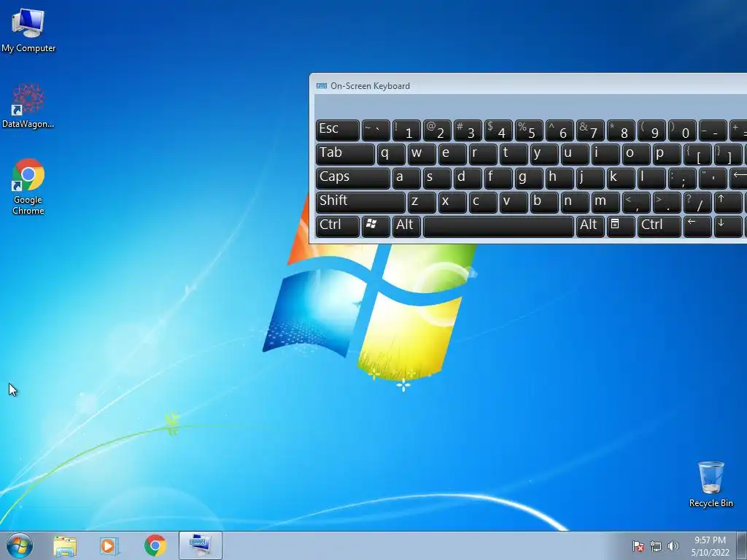Click the On-Screen Keyboard taskbar button
This screenshot has height=560, width=747.
tap(201, 545)
